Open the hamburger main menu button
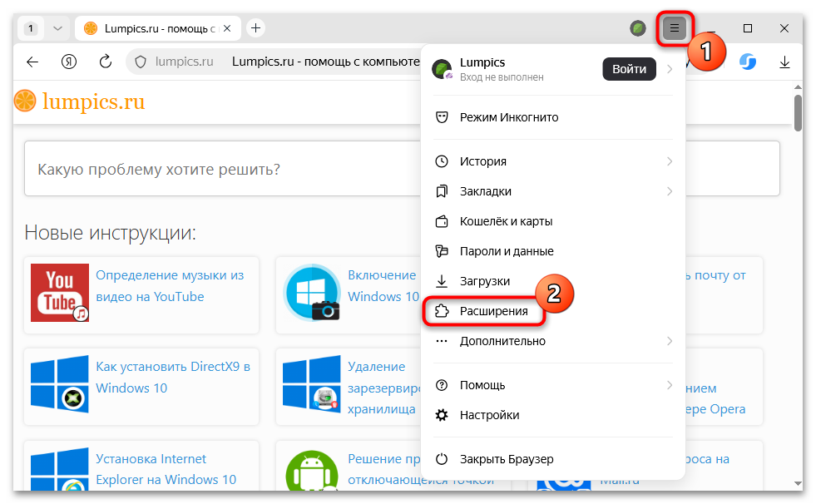 675,28
